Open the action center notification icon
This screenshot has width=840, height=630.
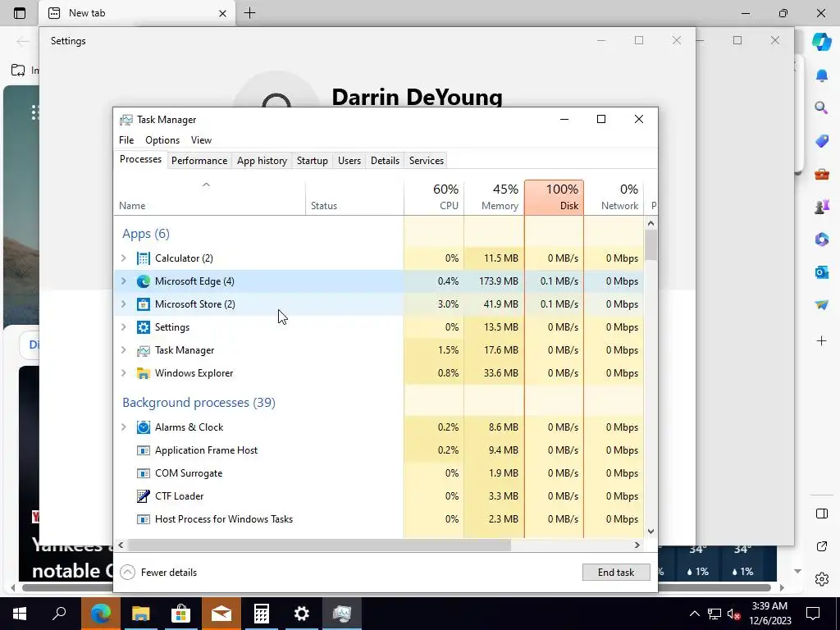[x=813, y=614]
